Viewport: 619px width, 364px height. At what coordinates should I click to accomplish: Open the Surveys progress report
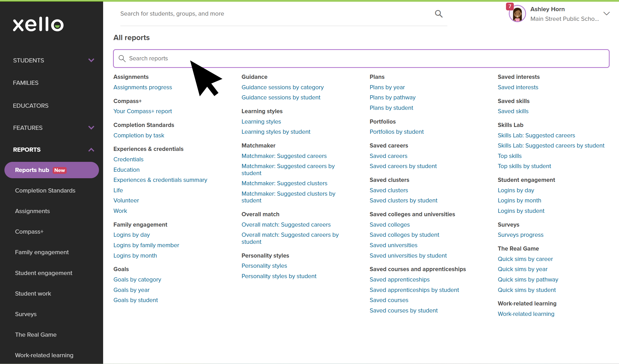pyautogui.click(x=521, y=235)
